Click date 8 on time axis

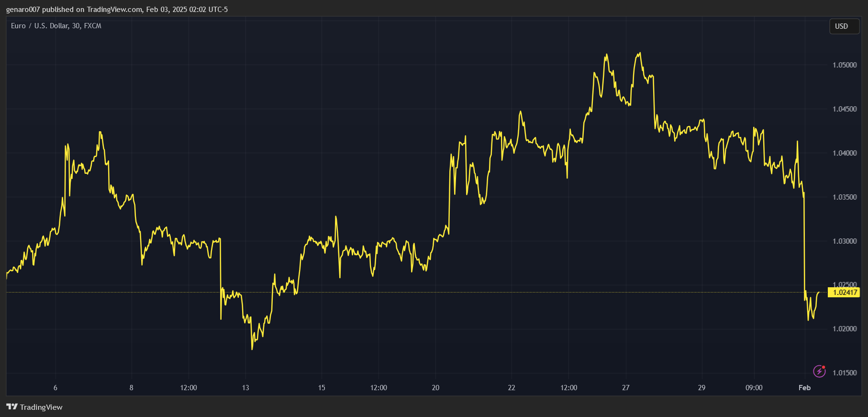(132, 388)
